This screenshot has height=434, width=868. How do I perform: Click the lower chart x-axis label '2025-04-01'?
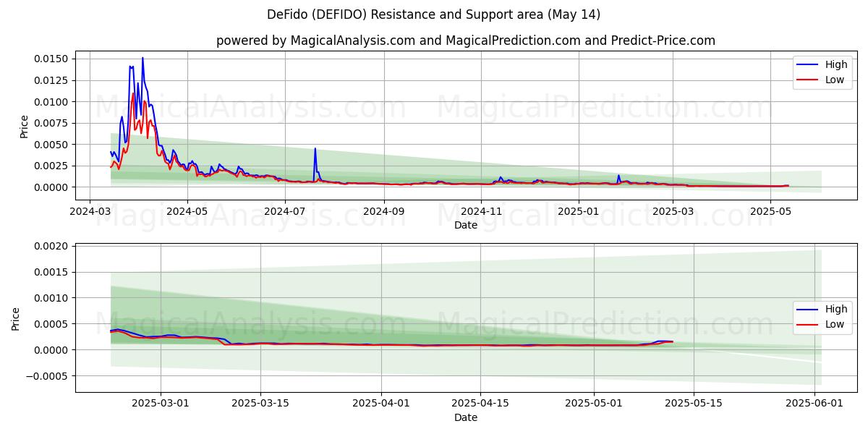point(380,404)
